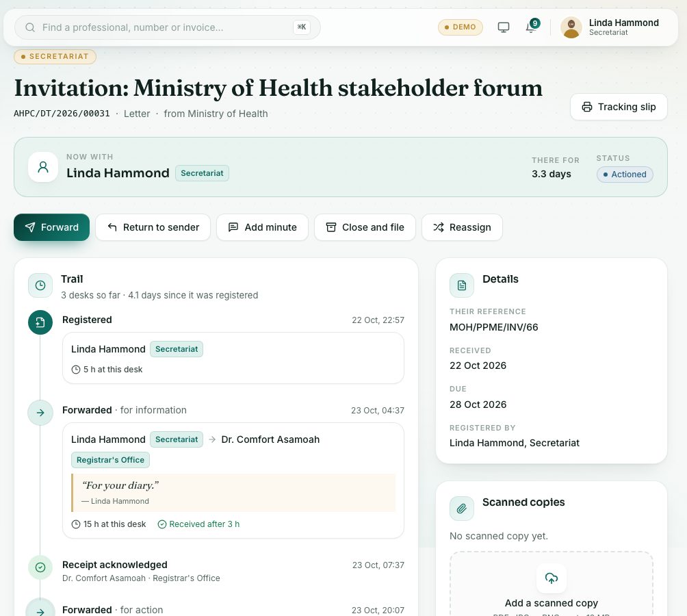Image resolution: width=687 pixels, height=616 pixels.
Task: Click the Secretariat tag beside Now With name
Action: (x=202, y=173)
